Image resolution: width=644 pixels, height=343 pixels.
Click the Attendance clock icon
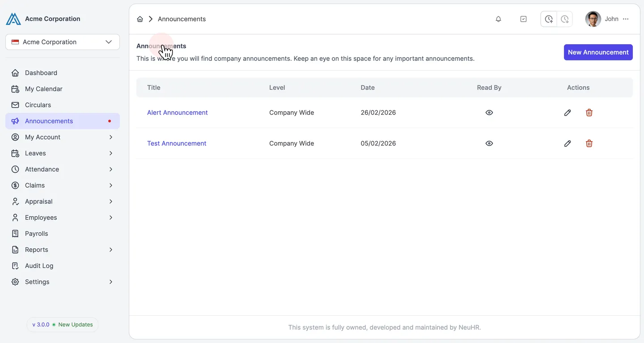[15, 169]
